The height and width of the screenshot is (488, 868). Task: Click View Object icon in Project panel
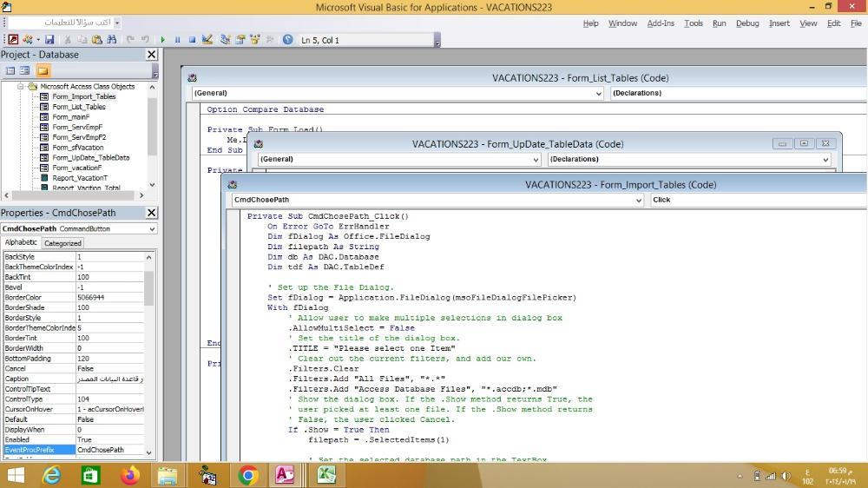click(x=25, y=70)
